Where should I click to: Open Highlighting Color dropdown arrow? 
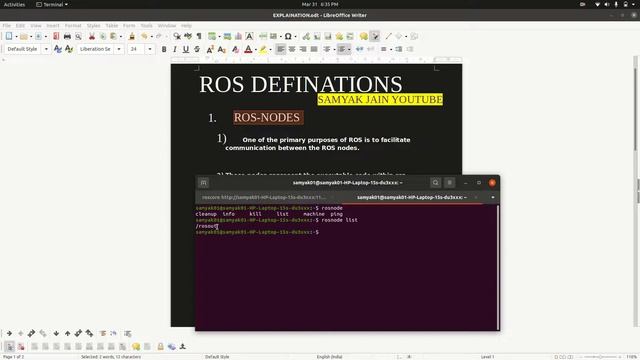[270, 49]
